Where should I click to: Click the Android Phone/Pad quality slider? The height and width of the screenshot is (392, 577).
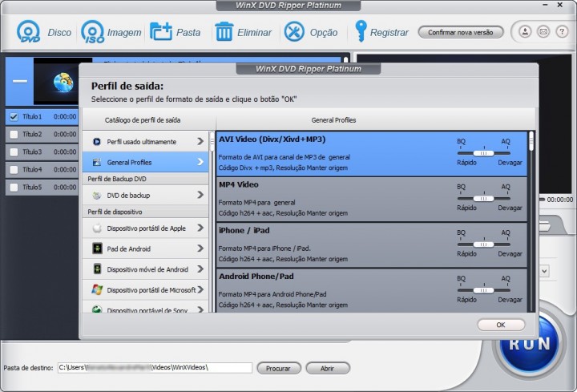tap(483, 290)
